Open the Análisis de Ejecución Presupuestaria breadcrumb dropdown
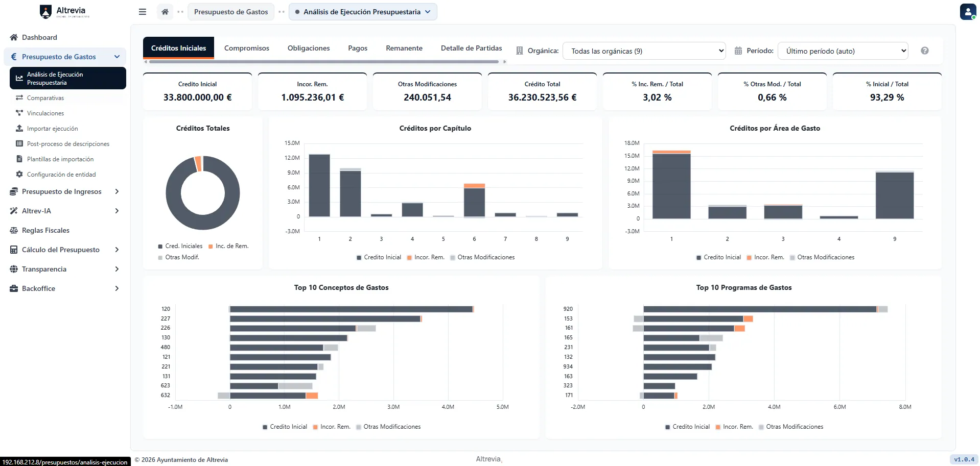This screenshot has width=980, height=466. pyautogui.click(x=363, y=12)
